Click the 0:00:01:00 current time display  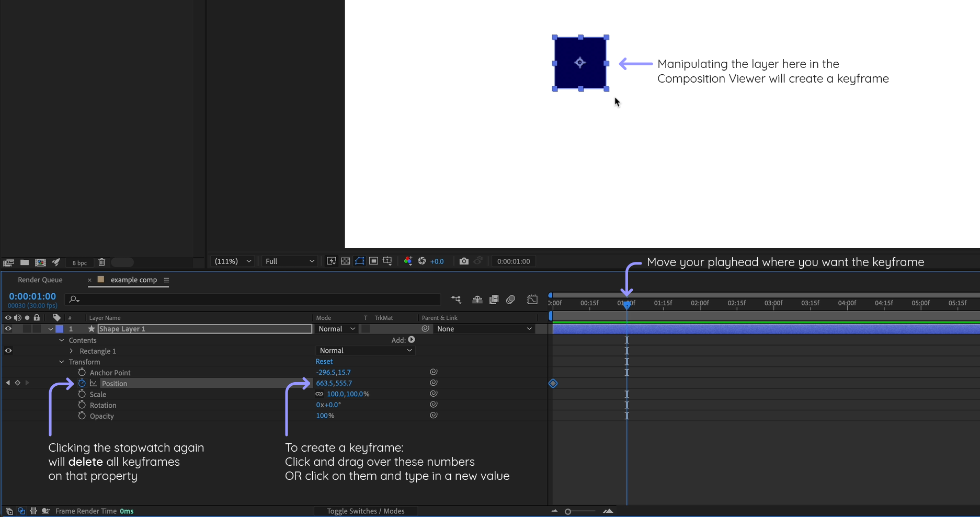click(32, 296)
